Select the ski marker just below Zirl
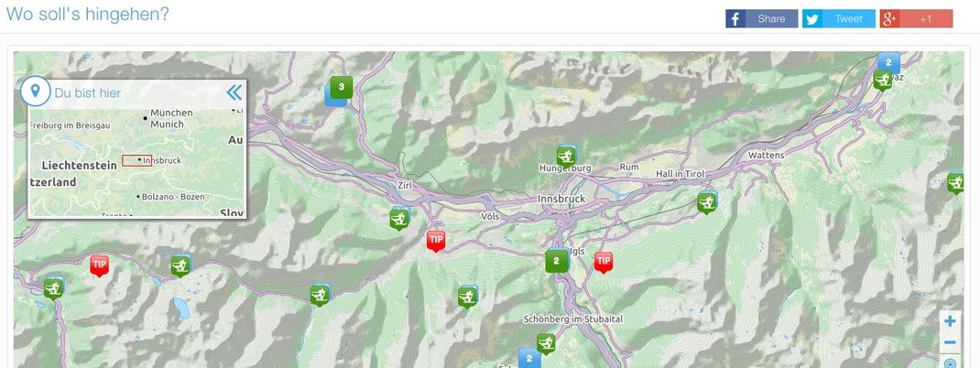Viewport: 980px width, 368px height. point(398,220)
